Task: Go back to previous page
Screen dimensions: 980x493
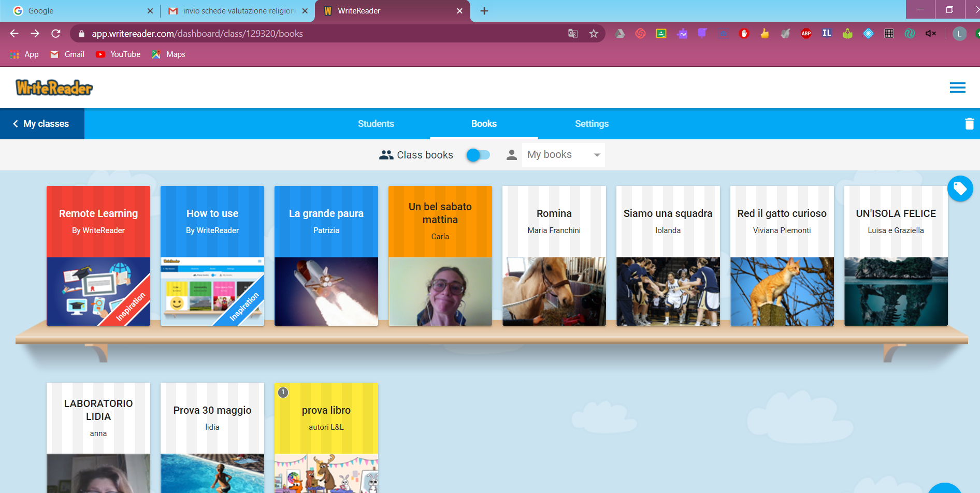Action: click(x=14, y=34)
